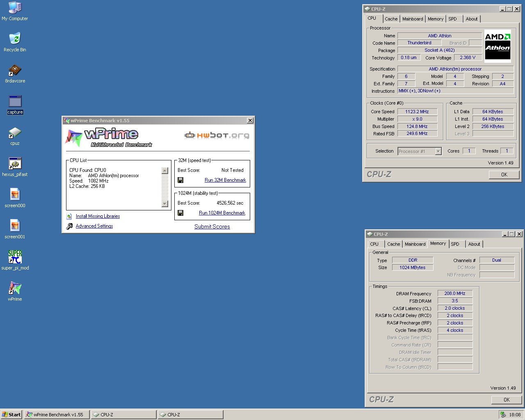Click the HWBOT.org logo

tap(217, 135)
